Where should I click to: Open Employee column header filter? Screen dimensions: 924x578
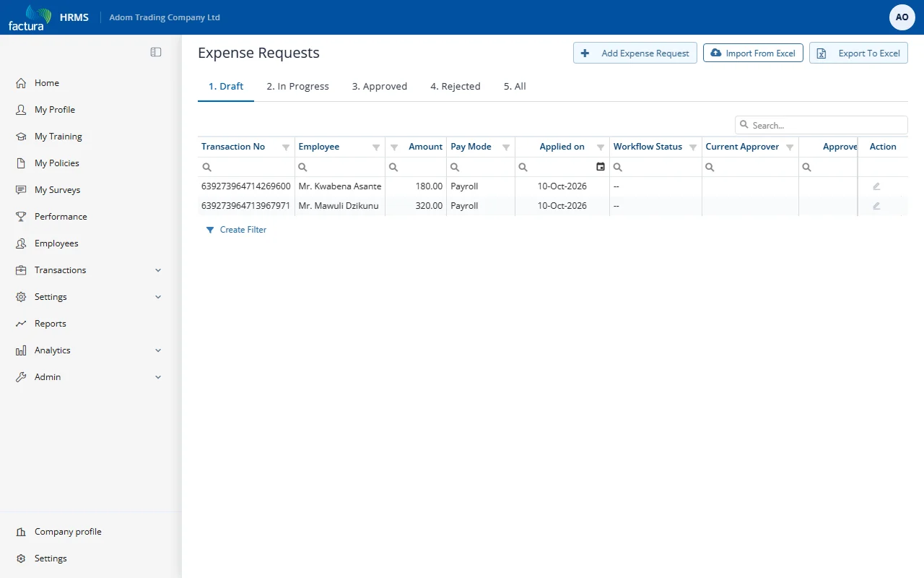pos(376,147)
